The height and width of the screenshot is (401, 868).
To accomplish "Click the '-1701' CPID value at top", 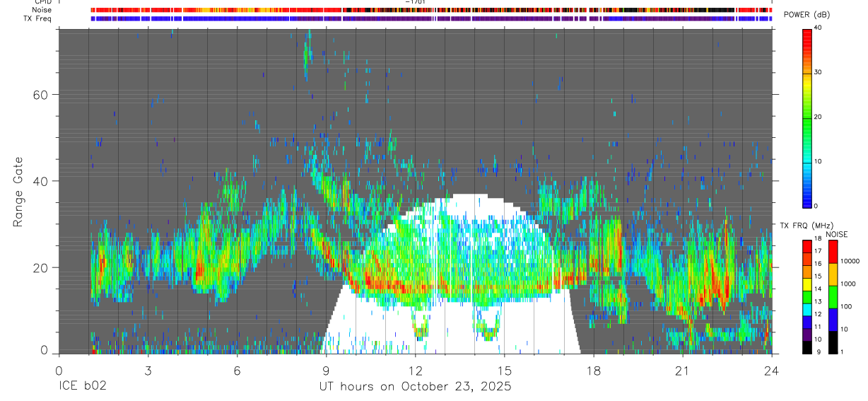I will click(415, 2).
